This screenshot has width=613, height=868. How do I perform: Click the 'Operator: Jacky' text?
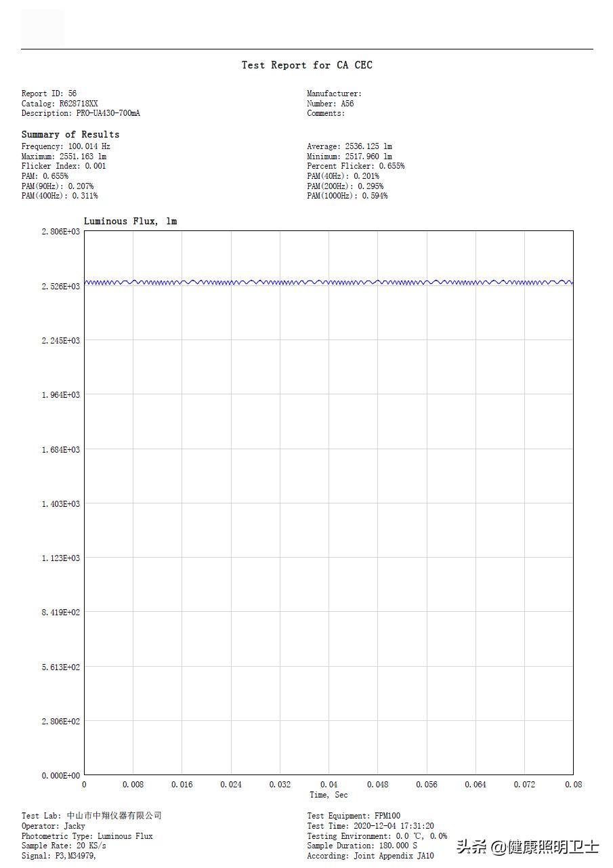tap(54, 826)
